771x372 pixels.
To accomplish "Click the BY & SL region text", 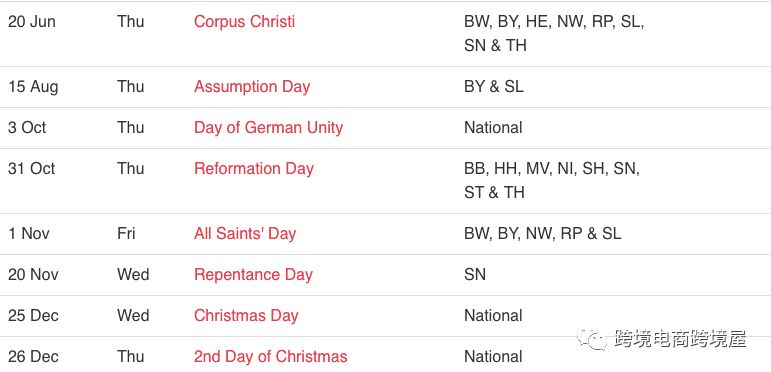I will click(494, 86).
